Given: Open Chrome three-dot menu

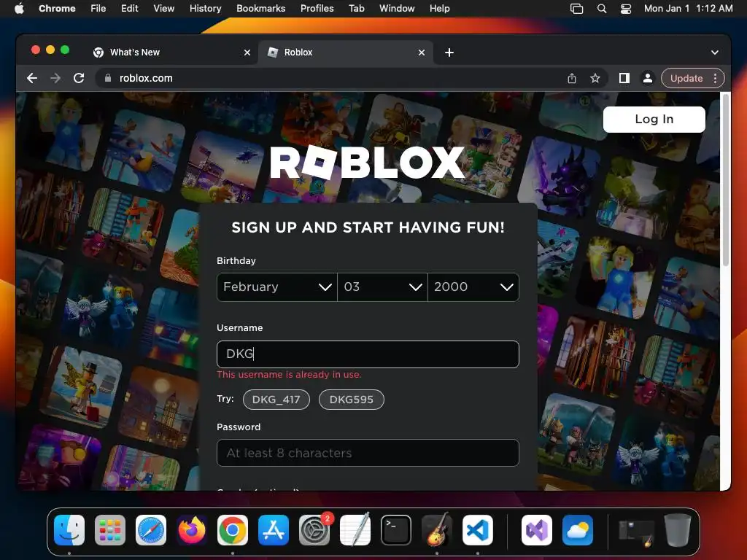Looking at the screenshot, I should (x=715, y=78).
